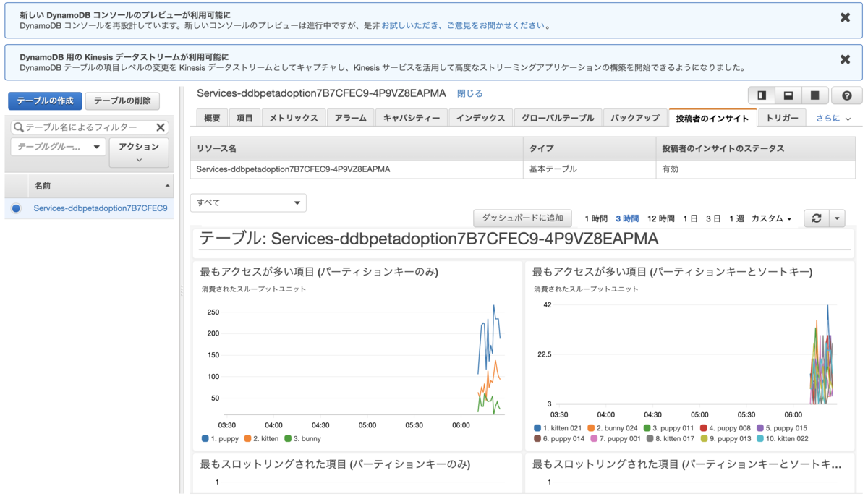The height and width of the screenshot is (499, 868).
Task: Open the refresh options dropdown arrow
Action: click(x=837, y=218)
